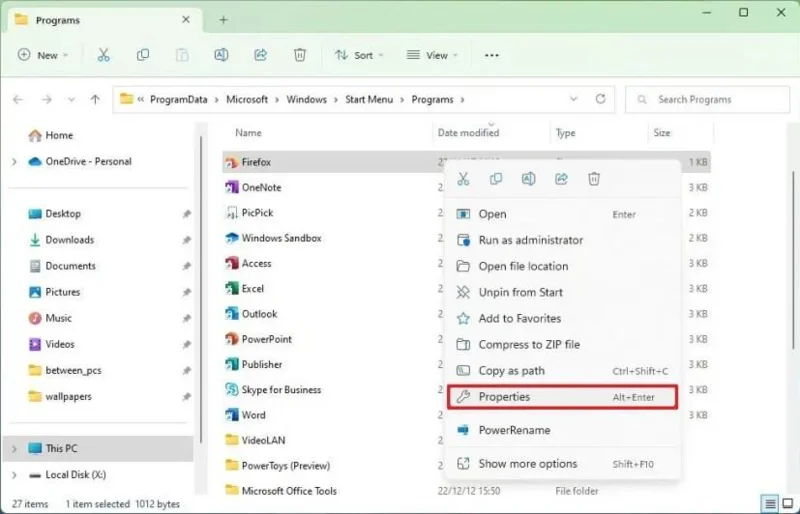
Task: Choose Open file location
Action: coord(563,266)
